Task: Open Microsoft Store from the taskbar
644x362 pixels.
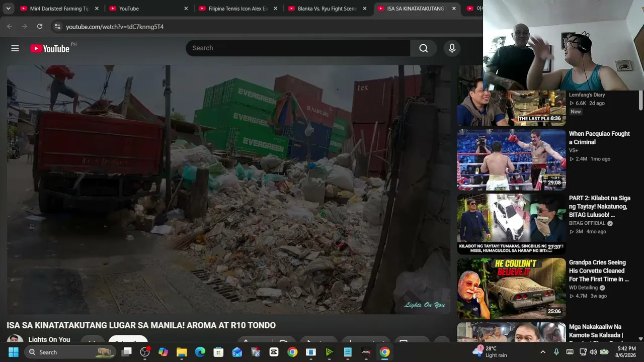Action: pos(218,352)
